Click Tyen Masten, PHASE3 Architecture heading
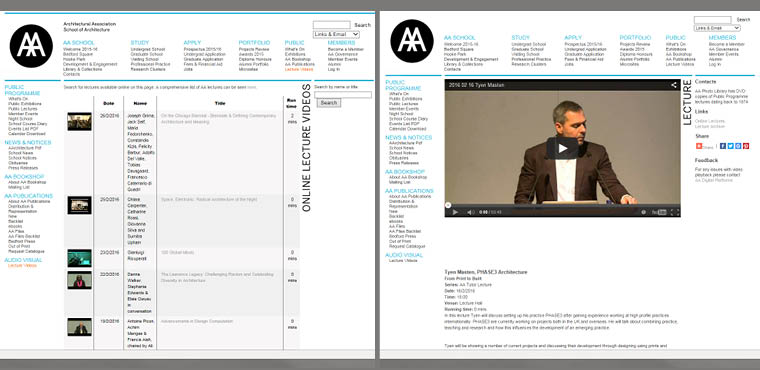 pyautogui.click(x=486, y=272)
